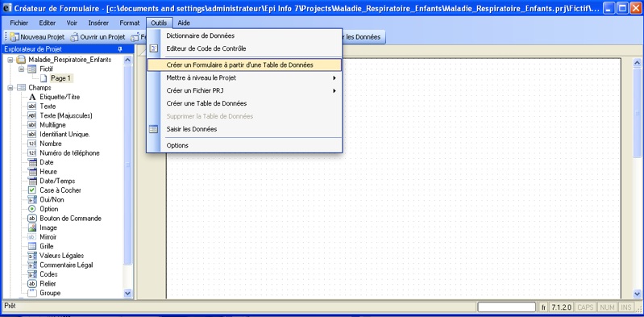Image resolution: width=644 pixels, height=317 pixels.
Task: Expand the Mettre à niveau le Projet submenu
Action: tap(334, 77)
